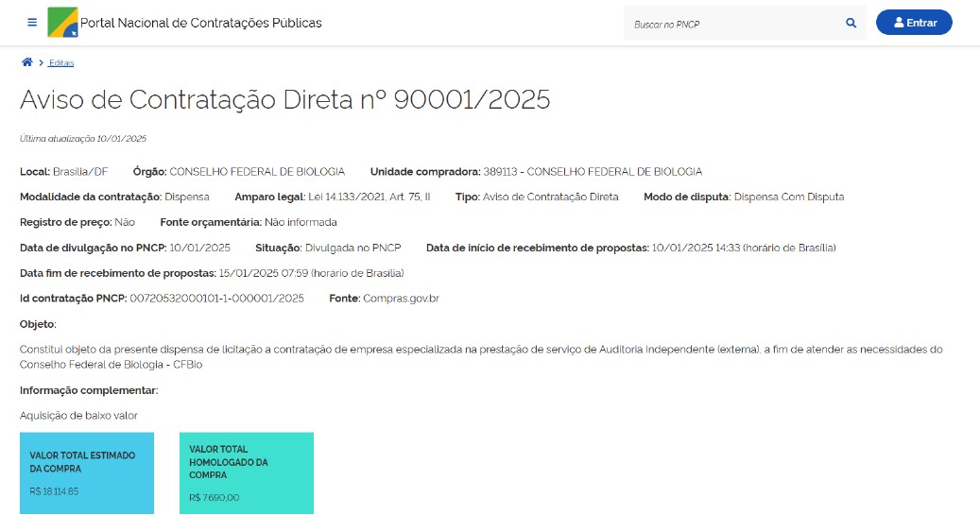Click the Compras.gov.br source text
Viewport: 980px width, 532px height.
(x=401, y=299)
